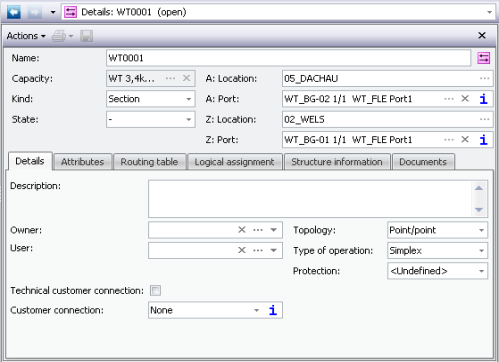
Task: Expand the Details: WT0001 title dropdown
Action: click(x=489, y=12)
